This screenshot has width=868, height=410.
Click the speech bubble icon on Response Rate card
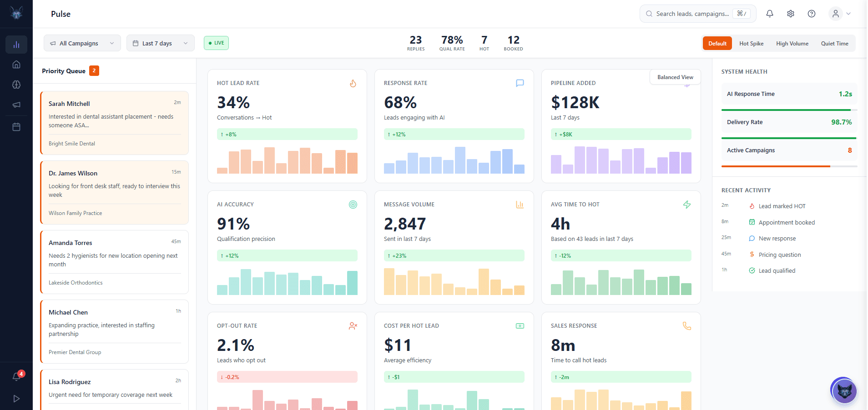(x=520, y=84)
